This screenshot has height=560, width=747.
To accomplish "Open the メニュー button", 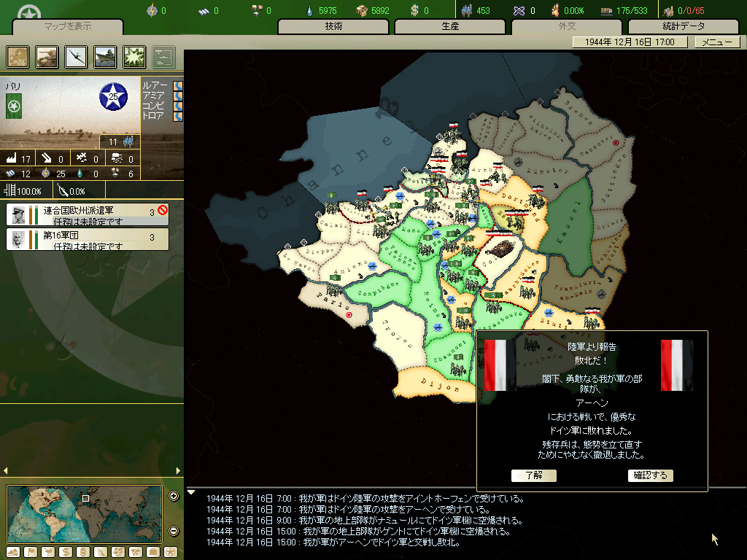I will [x=717, y=42].
